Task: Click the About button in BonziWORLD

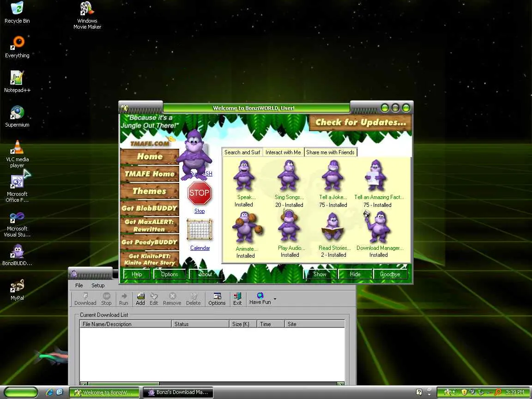Action: 205,274
